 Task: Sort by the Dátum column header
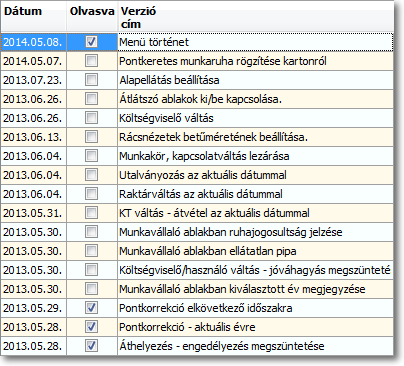(x=33, y=17)
